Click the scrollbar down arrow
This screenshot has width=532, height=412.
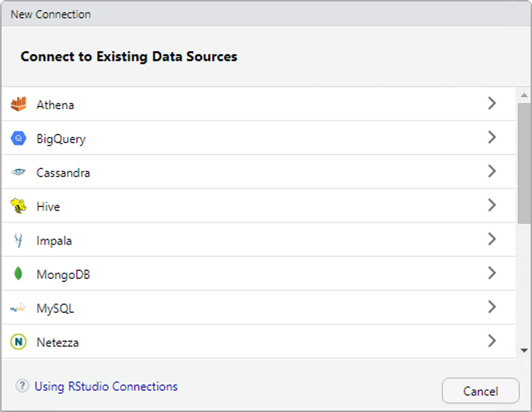click(524, 351)
